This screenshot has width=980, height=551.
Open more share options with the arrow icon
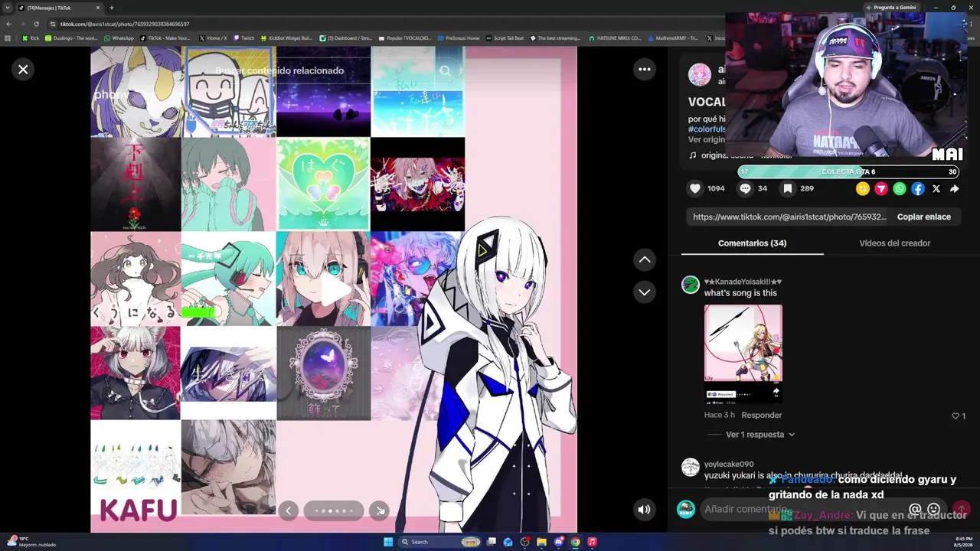tap(954, 189)
